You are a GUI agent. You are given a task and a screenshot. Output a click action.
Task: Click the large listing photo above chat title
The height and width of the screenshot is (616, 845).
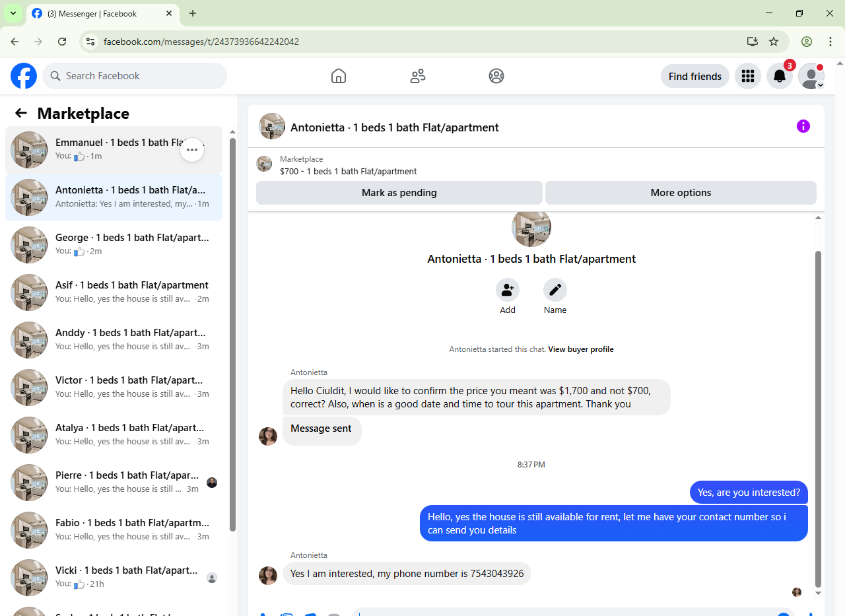[x=531, y=228]
